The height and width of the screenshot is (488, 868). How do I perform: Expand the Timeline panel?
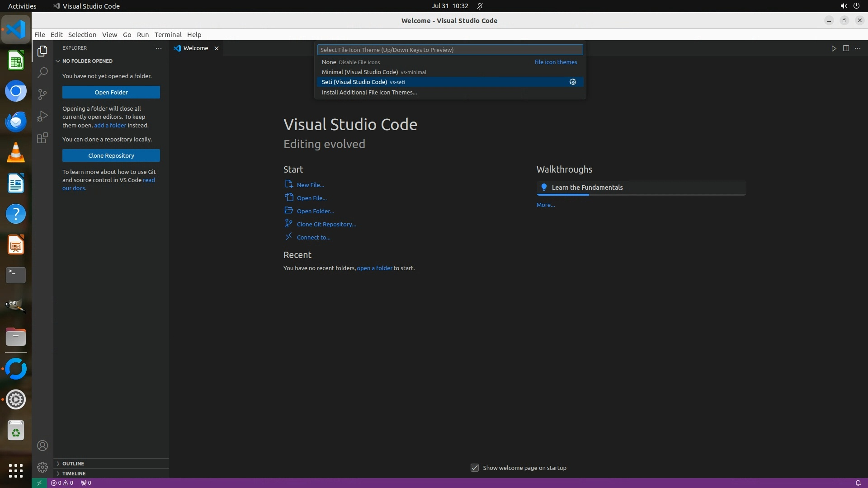point(74,474)
